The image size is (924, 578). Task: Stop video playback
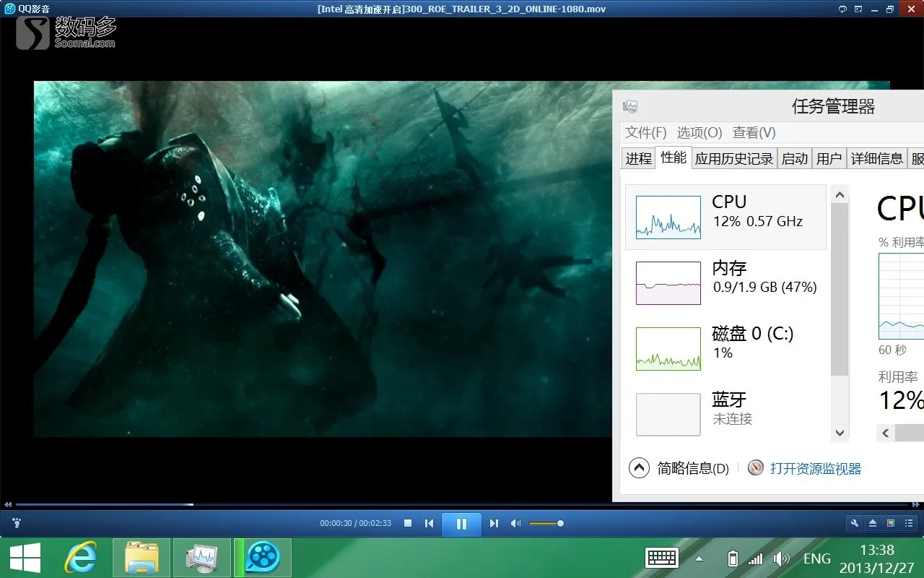(x=408, y=523)
